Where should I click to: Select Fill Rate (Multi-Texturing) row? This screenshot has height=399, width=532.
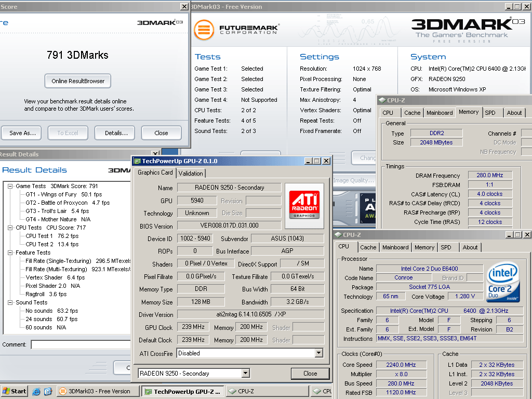tap(78, 270)
